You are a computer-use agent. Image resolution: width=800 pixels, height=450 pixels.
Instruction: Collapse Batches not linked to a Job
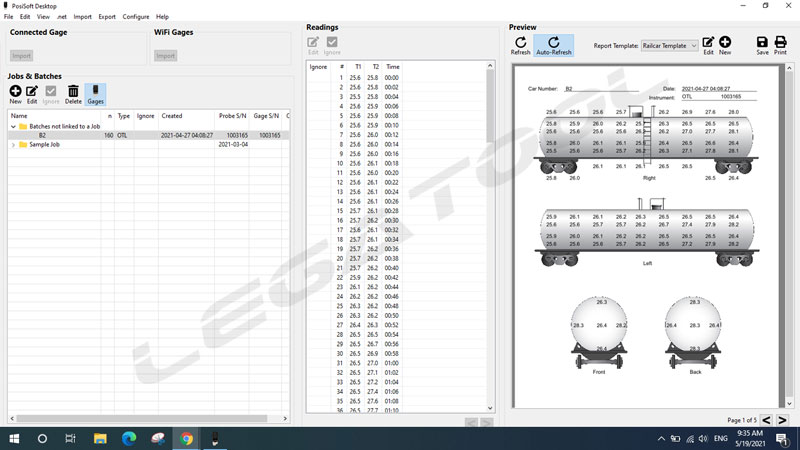click(x=13, y=126)
